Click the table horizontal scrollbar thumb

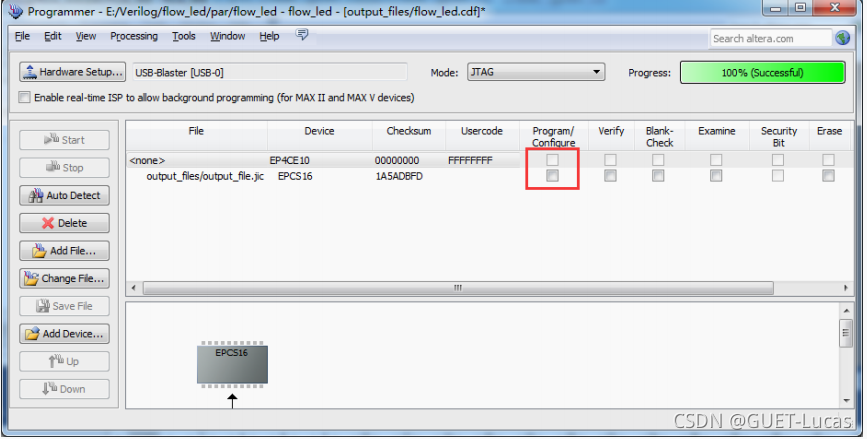click(458, 288)
